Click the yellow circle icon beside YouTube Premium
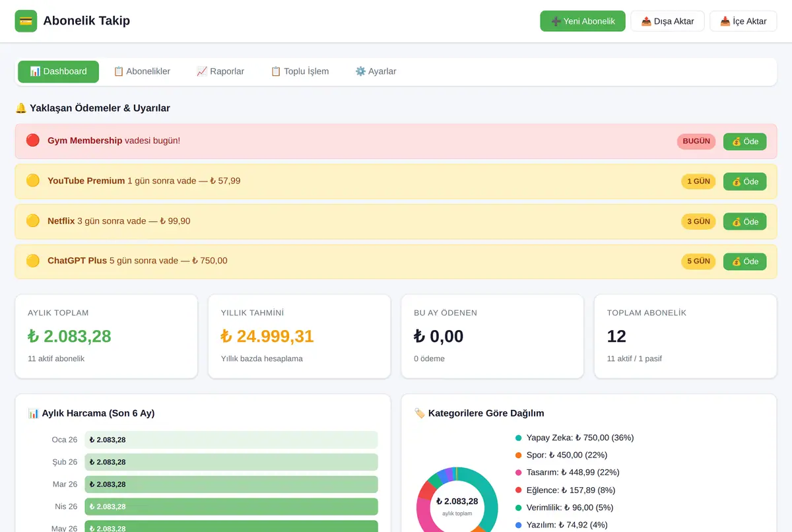Screen dimensions: 792x532 click(x=33, y=181)
